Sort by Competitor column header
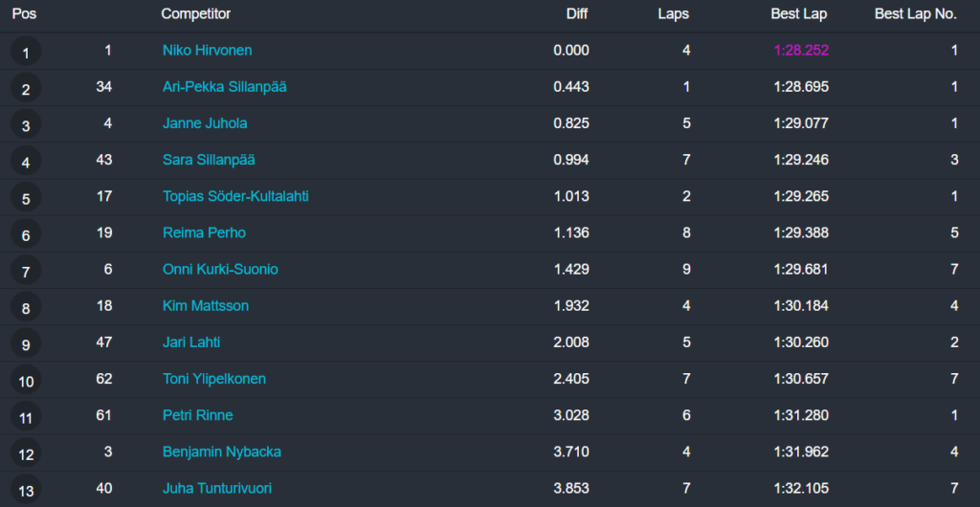 pos(195,14)
